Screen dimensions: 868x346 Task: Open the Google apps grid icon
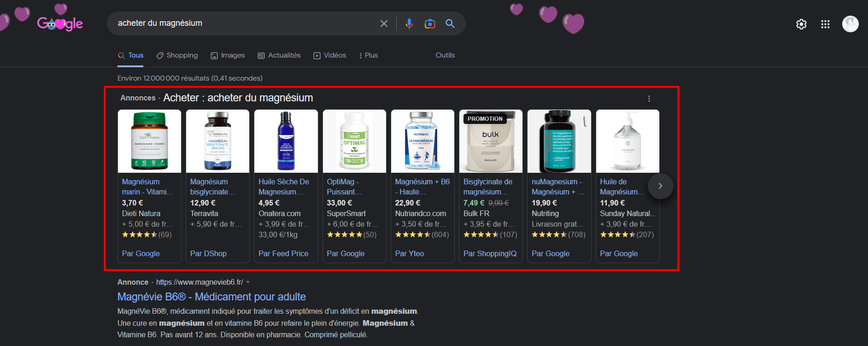825,24
